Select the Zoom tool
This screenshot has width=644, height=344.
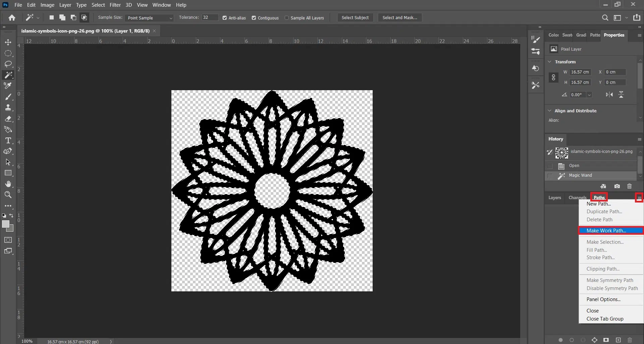coord(8,195)
